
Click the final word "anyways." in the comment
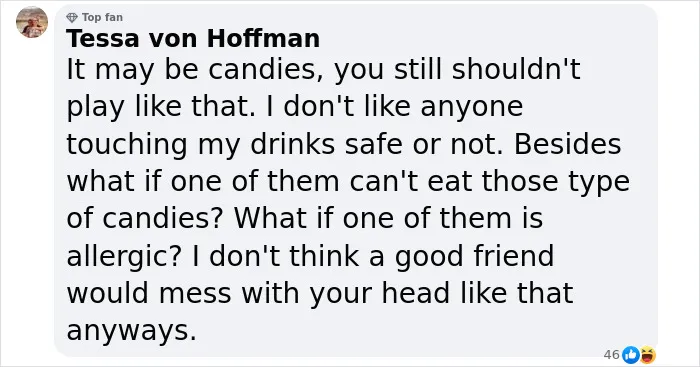point(132,331)
